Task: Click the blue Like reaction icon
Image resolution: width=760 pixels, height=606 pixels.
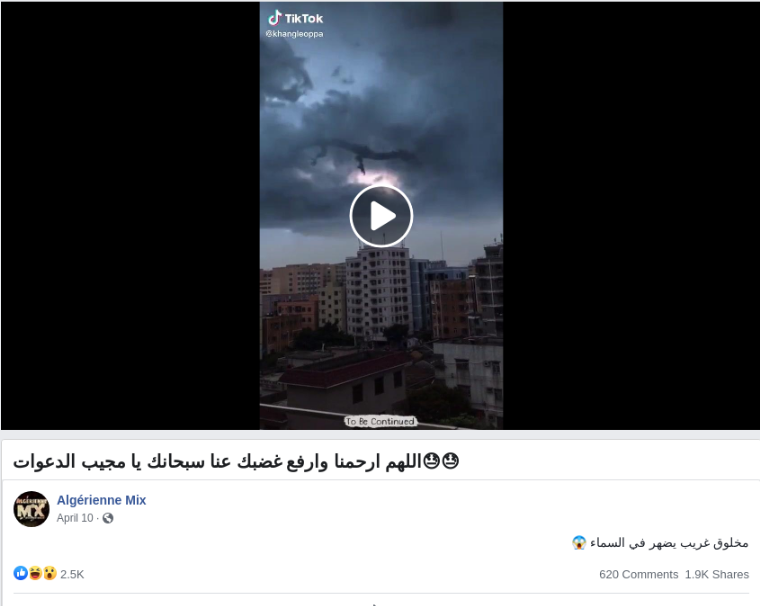Action: tap(20, 574)
